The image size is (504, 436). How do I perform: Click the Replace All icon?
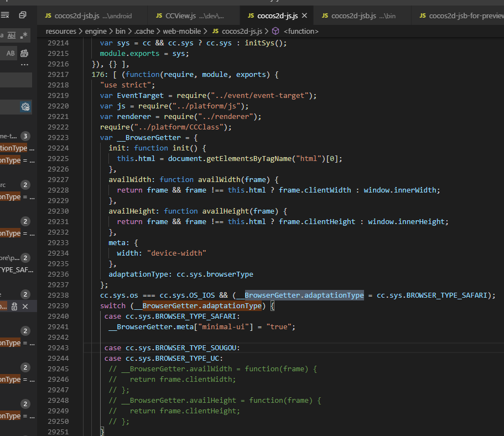[24, 53]
